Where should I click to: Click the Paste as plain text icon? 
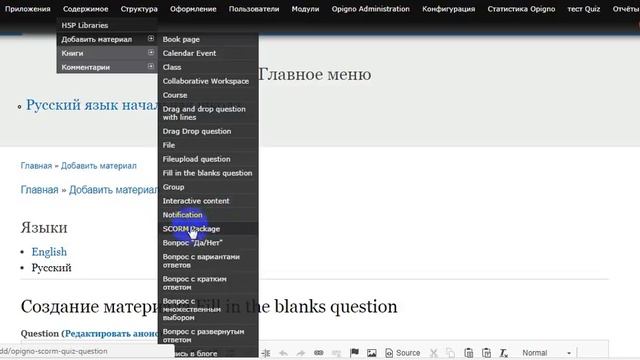click(x=469, y=353)
